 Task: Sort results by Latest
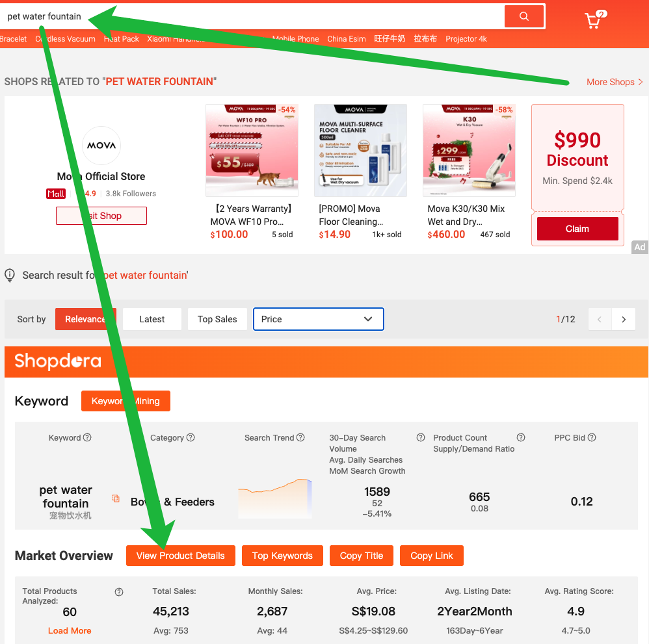tap(152, 319)
